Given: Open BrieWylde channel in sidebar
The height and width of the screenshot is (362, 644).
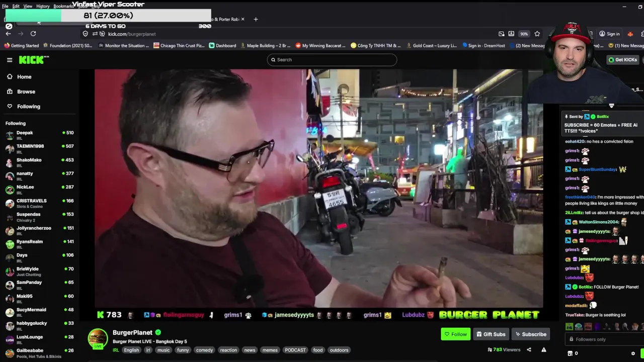Looking at the screenshot, I should 39,271.
